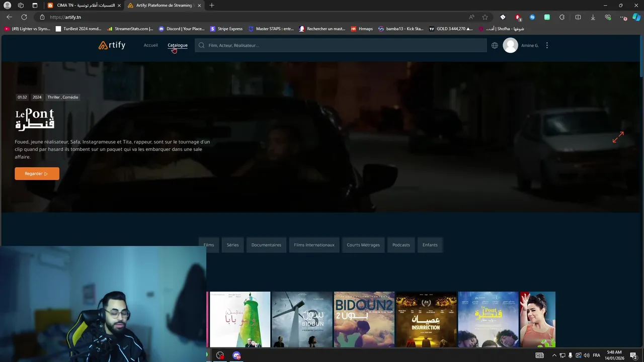Go back in browser
This screenshot has height=362, width=644.
point(9,17)
